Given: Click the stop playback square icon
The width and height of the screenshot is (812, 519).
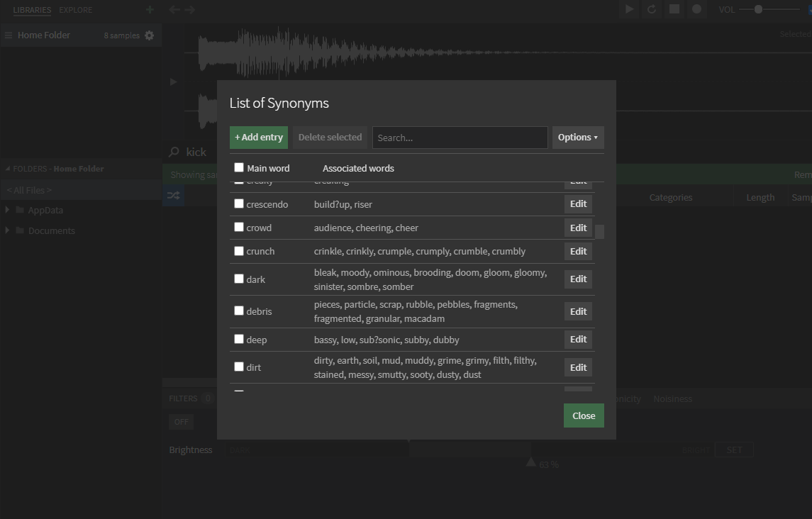Looking at the screenshot, I should [x=674, y=9].
